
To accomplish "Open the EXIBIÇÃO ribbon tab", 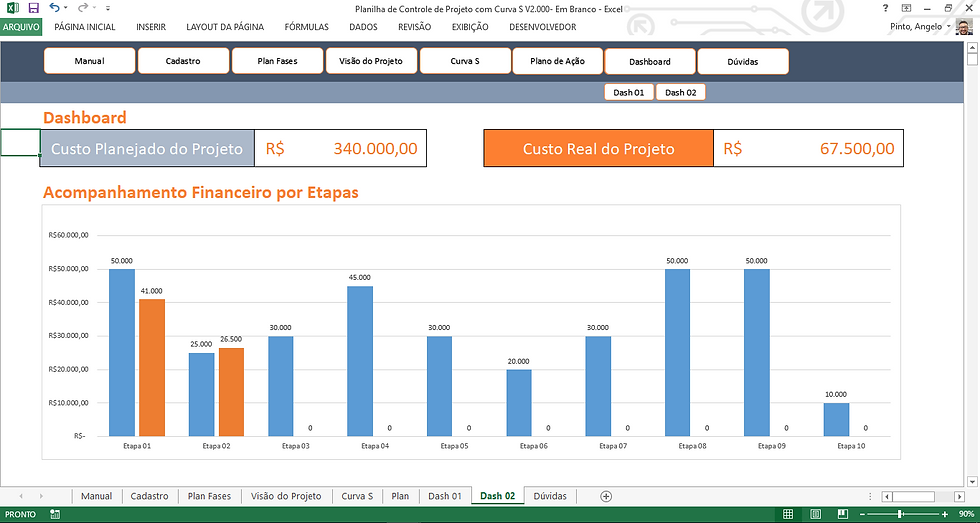I will [470, 27].
